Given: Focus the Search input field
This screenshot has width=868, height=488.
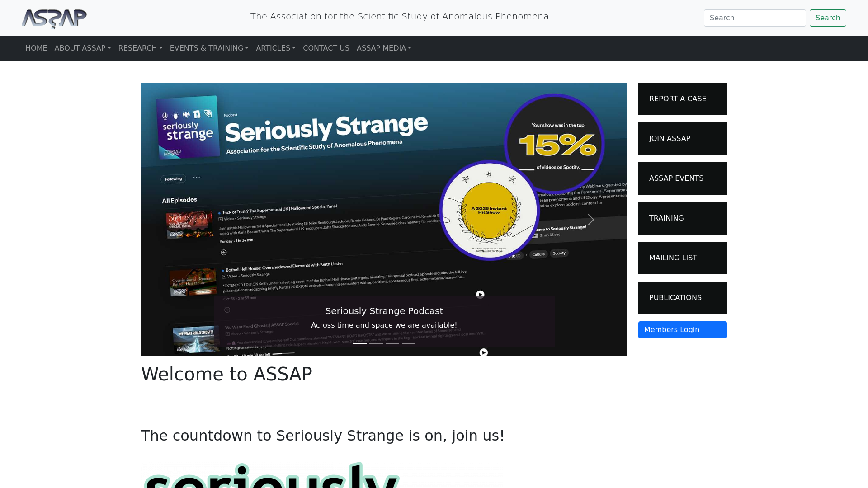Looking at the screenshot, I should coord(755,18).
